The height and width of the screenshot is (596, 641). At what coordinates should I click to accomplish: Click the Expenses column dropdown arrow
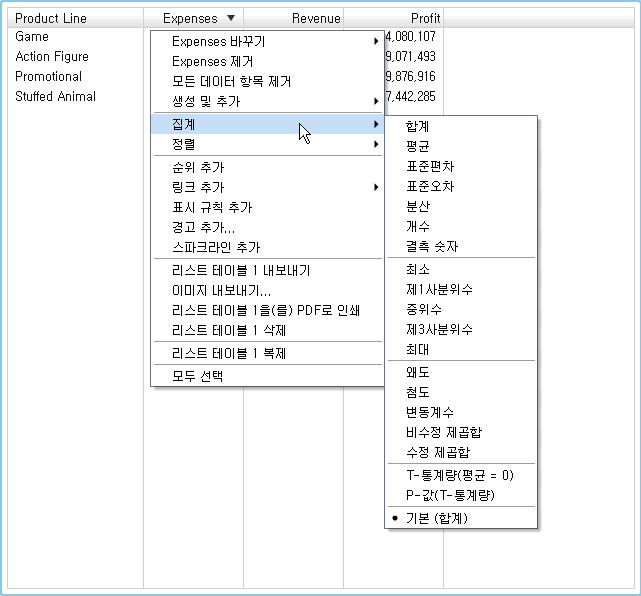[x=231, y=18]
